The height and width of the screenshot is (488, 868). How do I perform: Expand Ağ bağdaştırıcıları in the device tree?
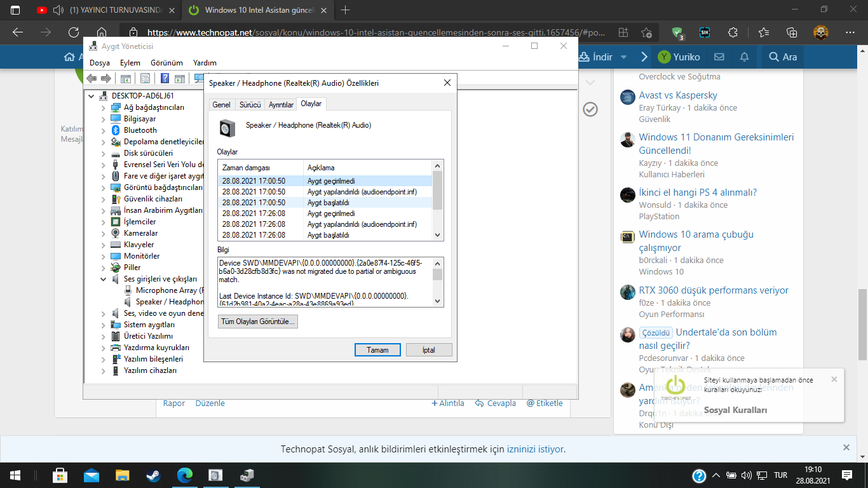pos(104,107)
